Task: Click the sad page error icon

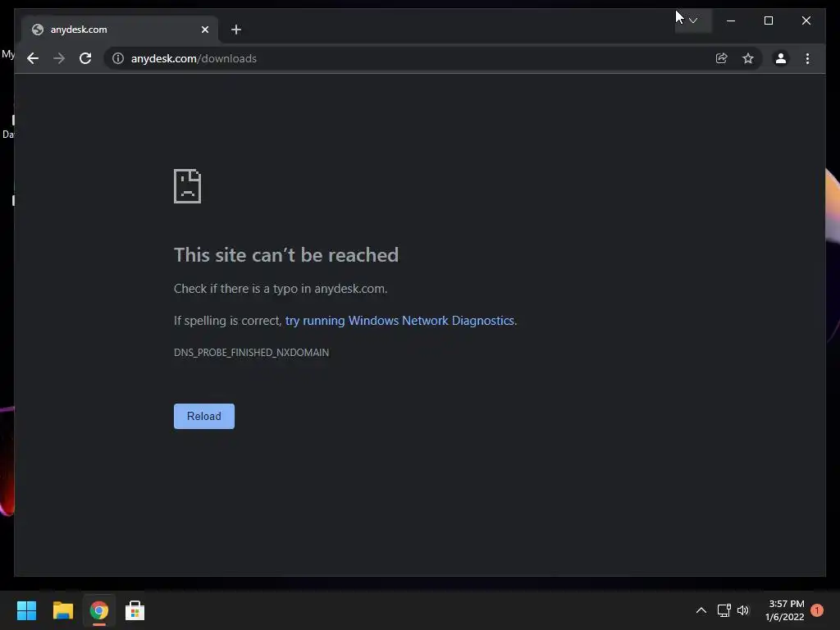Action: tap(188, 186)
